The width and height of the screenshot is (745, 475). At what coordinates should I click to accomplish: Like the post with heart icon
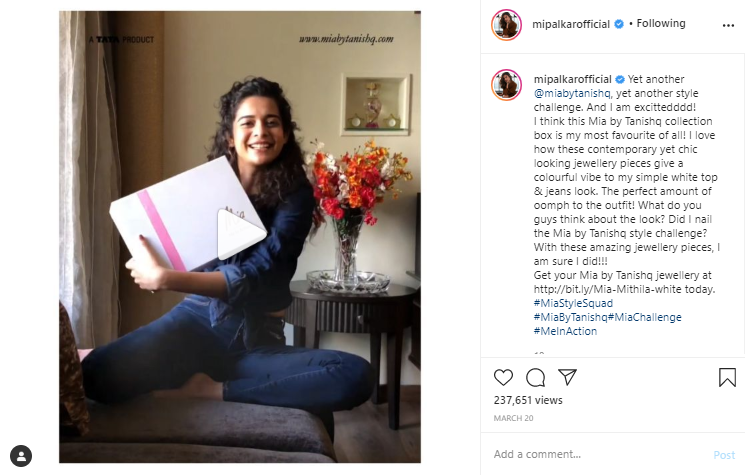click(503, 378)
